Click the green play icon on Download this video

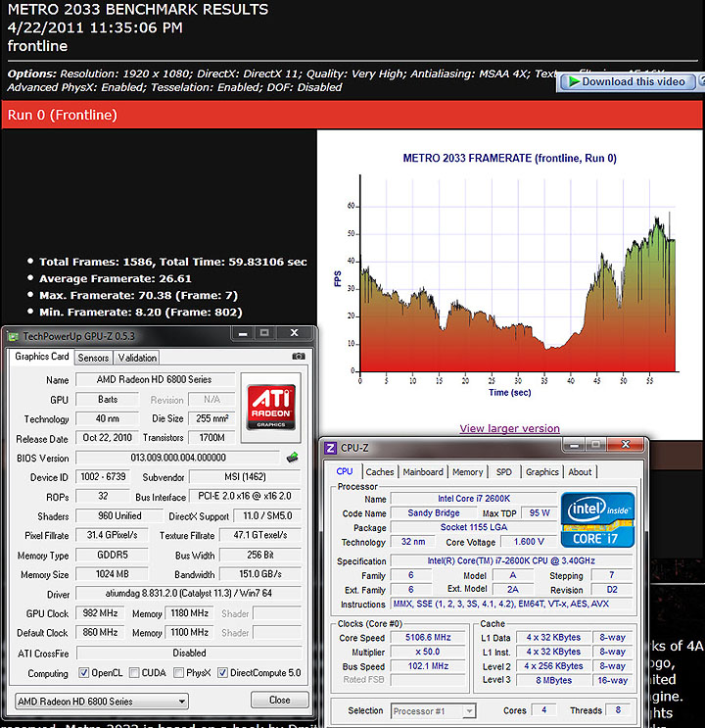tap(574, 81)
